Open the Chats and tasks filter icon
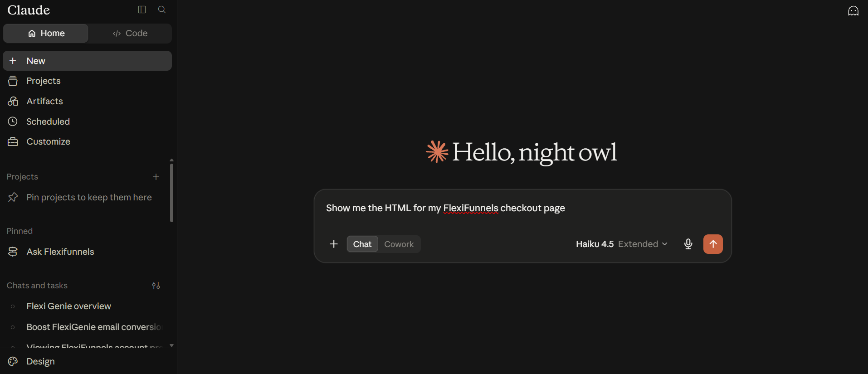 pos(156,286)
